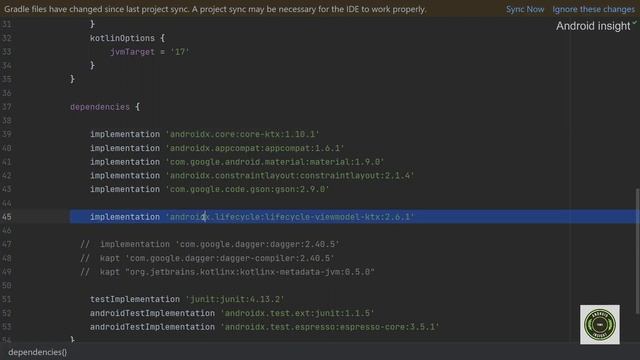Screen dimensions: 640x360
Task: Click the green checkmark inspection indicator
Action: click(x=634, y=23)
